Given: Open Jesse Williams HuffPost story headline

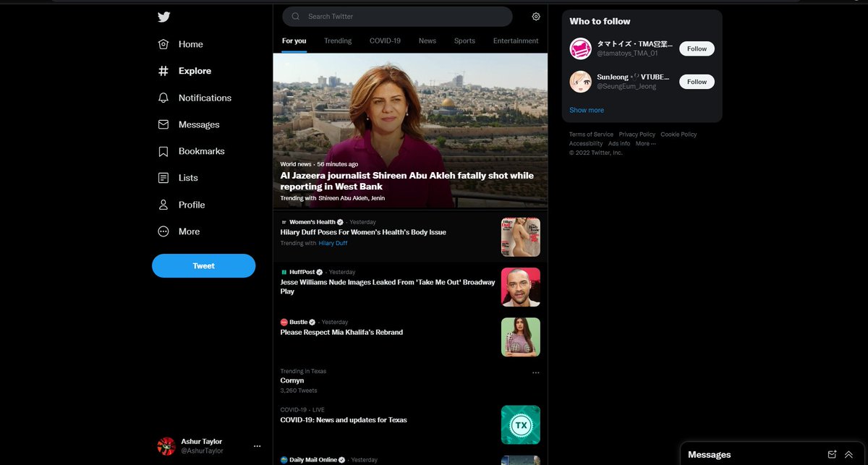Looking at the screenshot, I should pyautogui.click(x=388, y=287).
